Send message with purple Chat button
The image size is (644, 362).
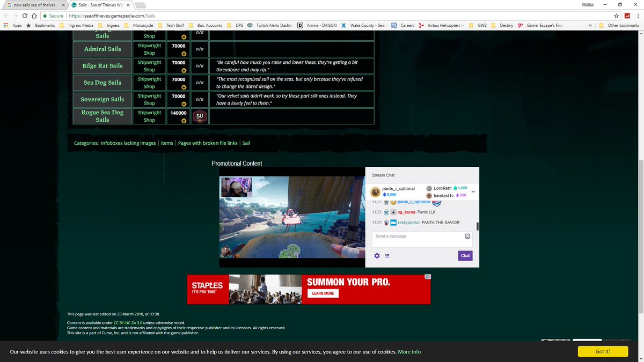tap(465, 256)
